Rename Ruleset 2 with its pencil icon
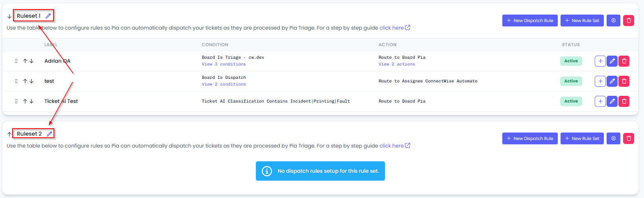 coord(49,134)
